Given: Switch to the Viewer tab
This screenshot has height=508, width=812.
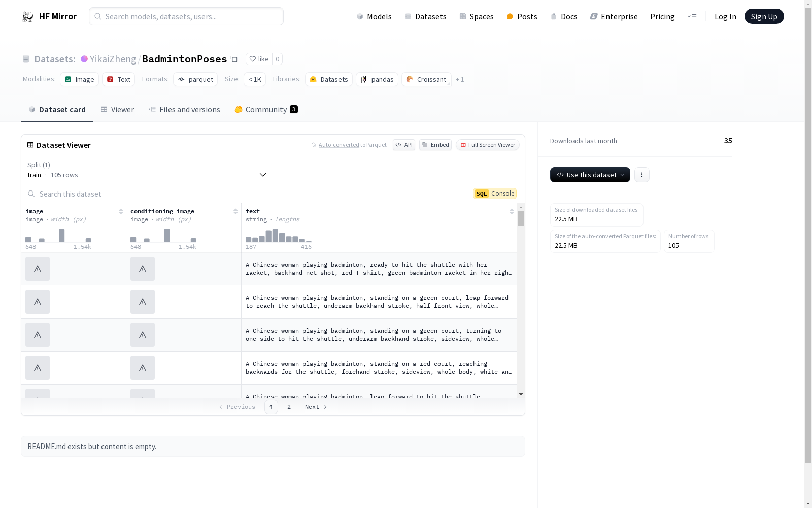Looking at the screenshot, I should click(x=117, y=110).
